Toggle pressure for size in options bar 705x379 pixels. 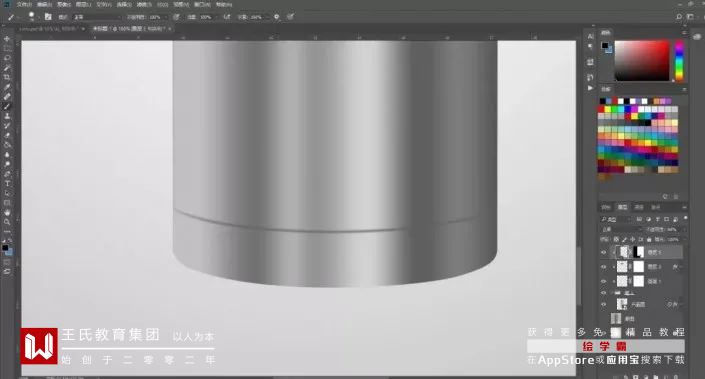click(x=290, y=17)
